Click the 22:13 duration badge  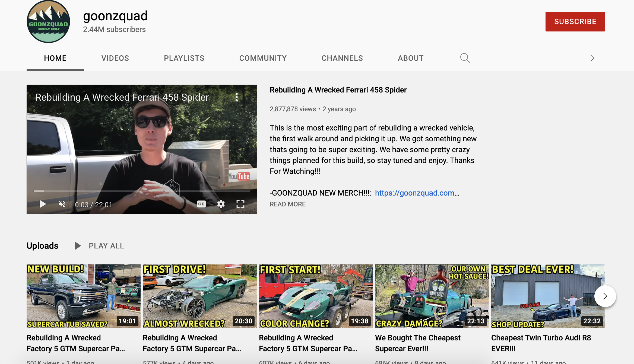pyautogui.click(x=476, y=321)
